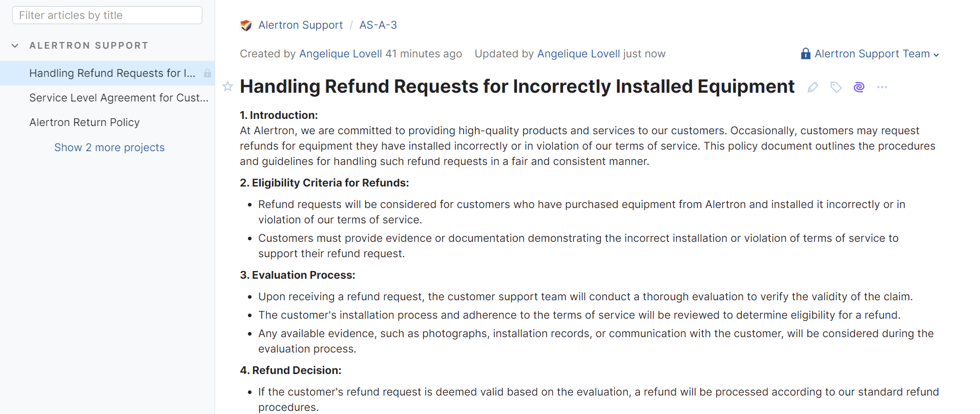Screen dimensions: 980x414
Task: Click the article title heading
Action: pos(517,87)
